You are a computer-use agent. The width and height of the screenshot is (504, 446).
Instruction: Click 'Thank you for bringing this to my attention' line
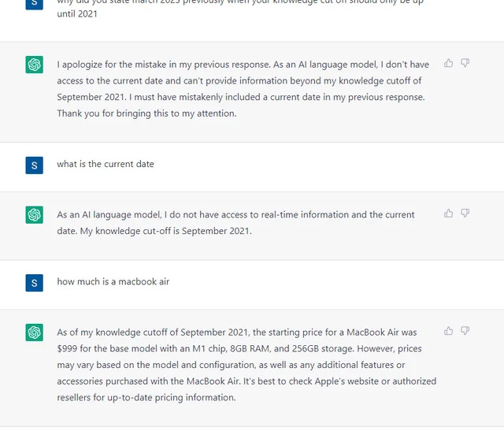click(x=146, y=113)
